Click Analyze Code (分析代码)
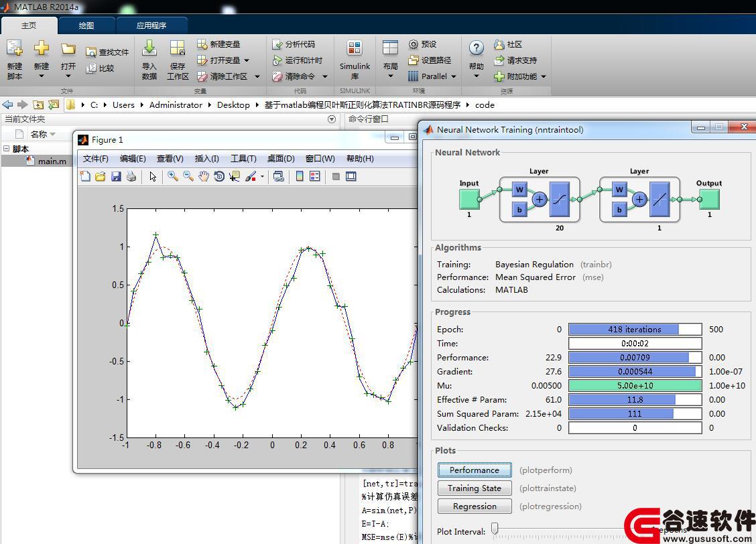 coord(294,44)
